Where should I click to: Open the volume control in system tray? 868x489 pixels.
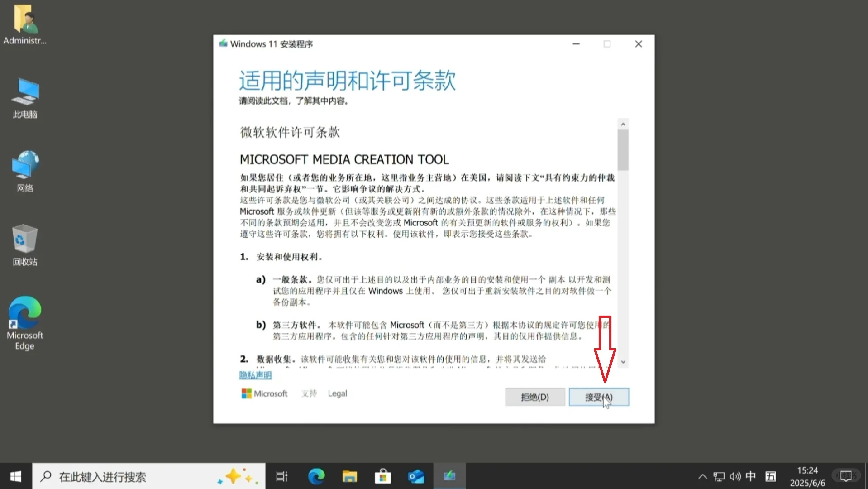coord(734,476)
